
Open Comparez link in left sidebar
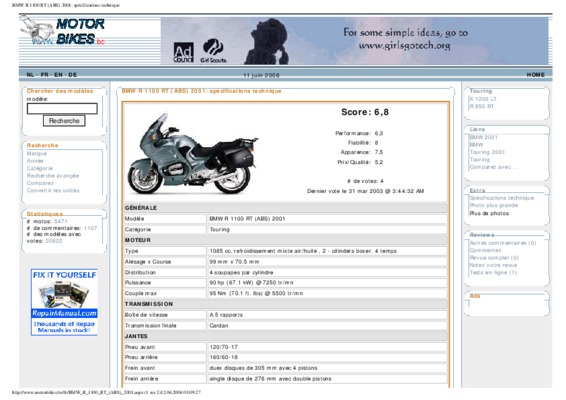(x=40, y=183)
